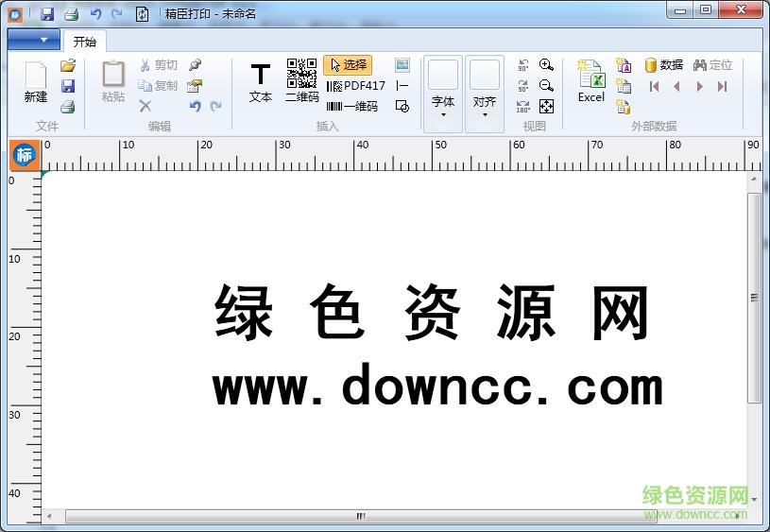Screen dimensions: 770x532
Task: Click the database source import icon
Action: tap(624, 106)
